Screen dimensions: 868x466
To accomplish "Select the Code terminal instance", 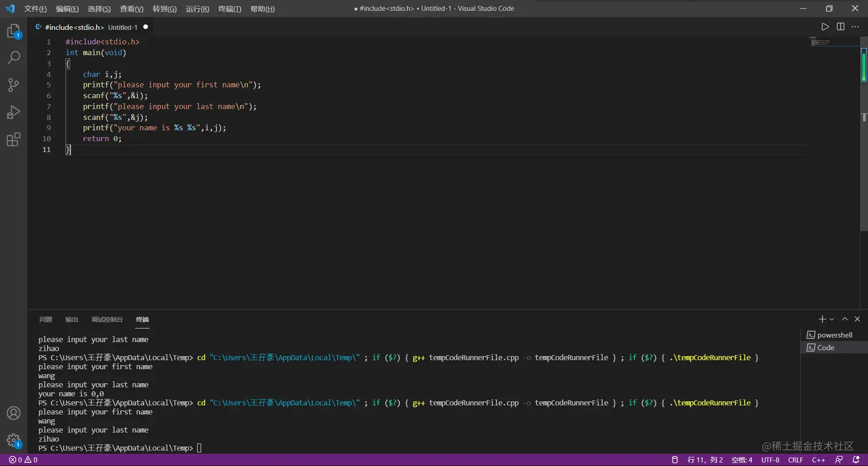I will [x=834, y=348].
